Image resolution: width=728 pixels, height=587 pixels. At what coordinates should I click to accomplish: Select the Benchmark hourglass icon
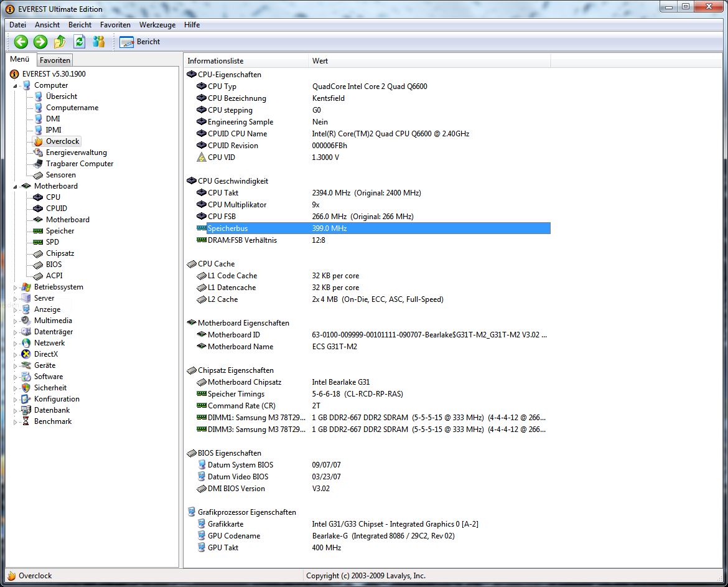(x=27, y=421)
